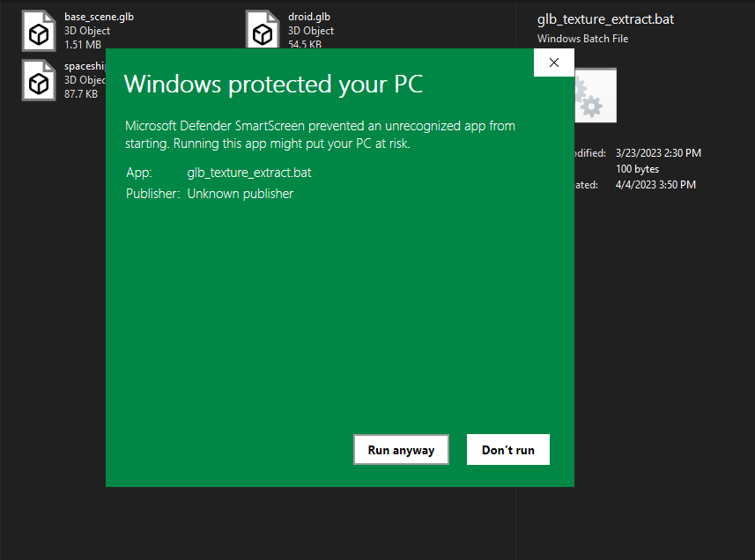Image resolution: width=755 pixels, height=560 pixels.
Task: Click the droid.glb file name label
Action: [309, 17]
